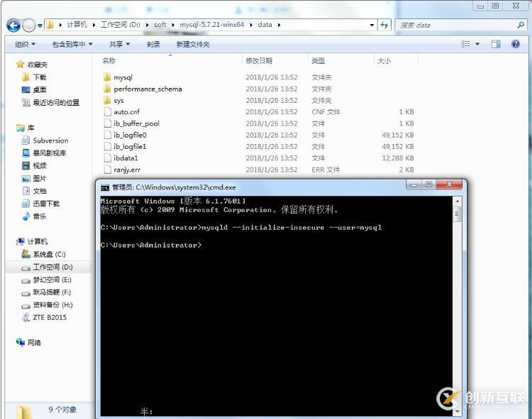This screenshot has height=419, width=532.
Task: Open the Subversion library
Action: click(x=50, y=140)
